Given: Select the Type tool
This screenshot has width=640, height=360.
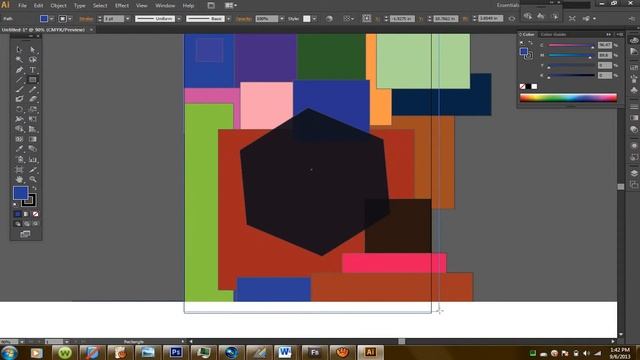Looking at the screenshot, I should 33,70.
